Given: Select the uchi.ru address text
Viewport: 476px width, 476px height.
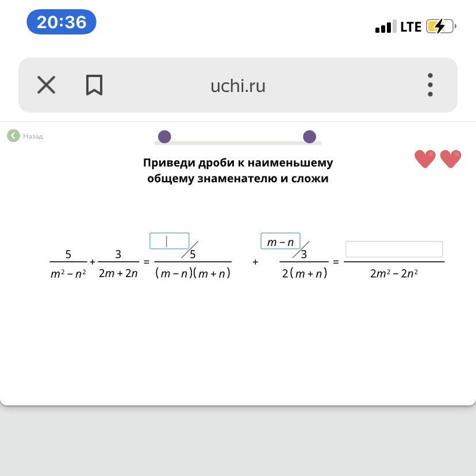Looking at the screenshot, I should (238, 86).
